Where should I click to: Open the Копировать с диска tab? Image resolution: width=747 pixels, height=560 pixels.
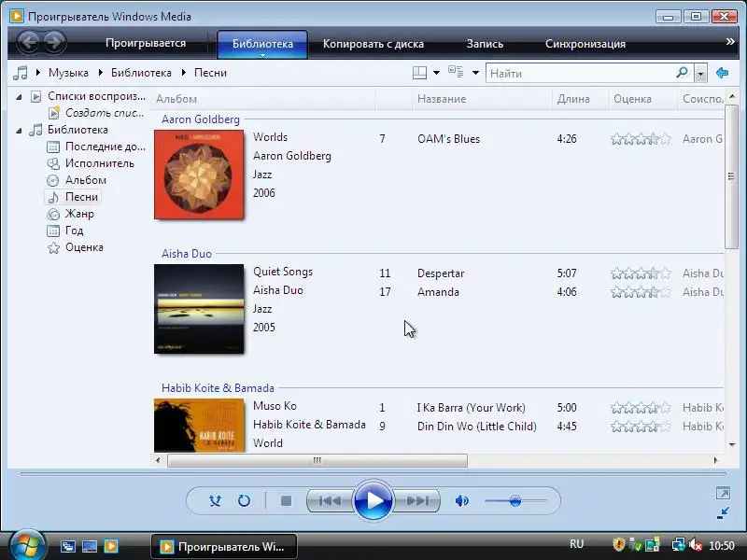point(373,44)
